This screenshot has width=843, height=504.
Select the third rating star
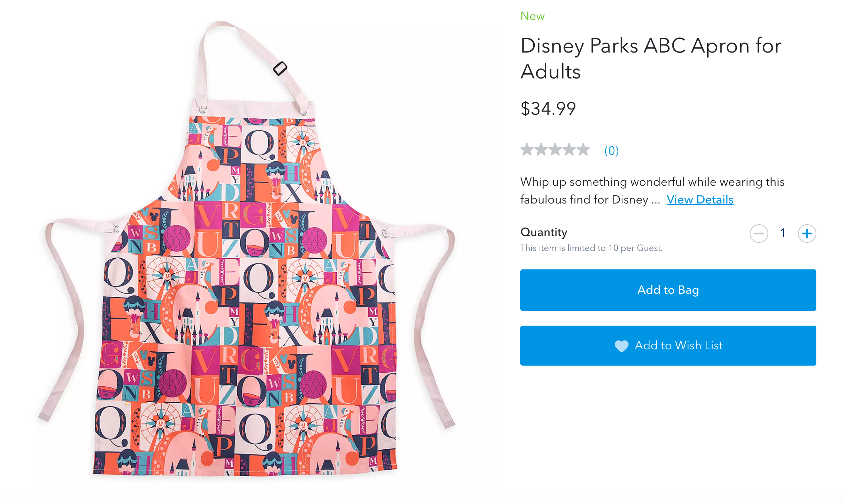click(x=555, y=150)
